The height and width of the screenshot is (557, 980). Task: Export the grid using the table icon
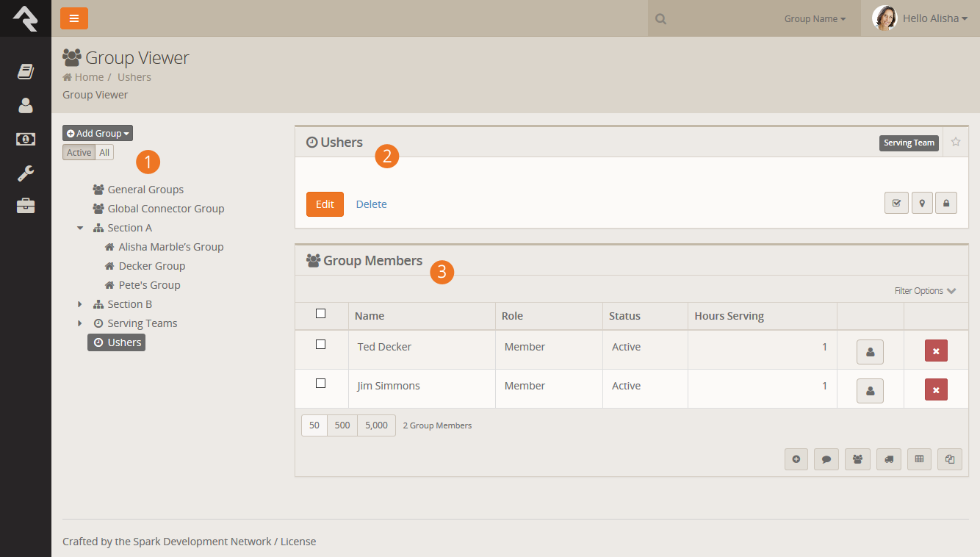click(919, 459)
